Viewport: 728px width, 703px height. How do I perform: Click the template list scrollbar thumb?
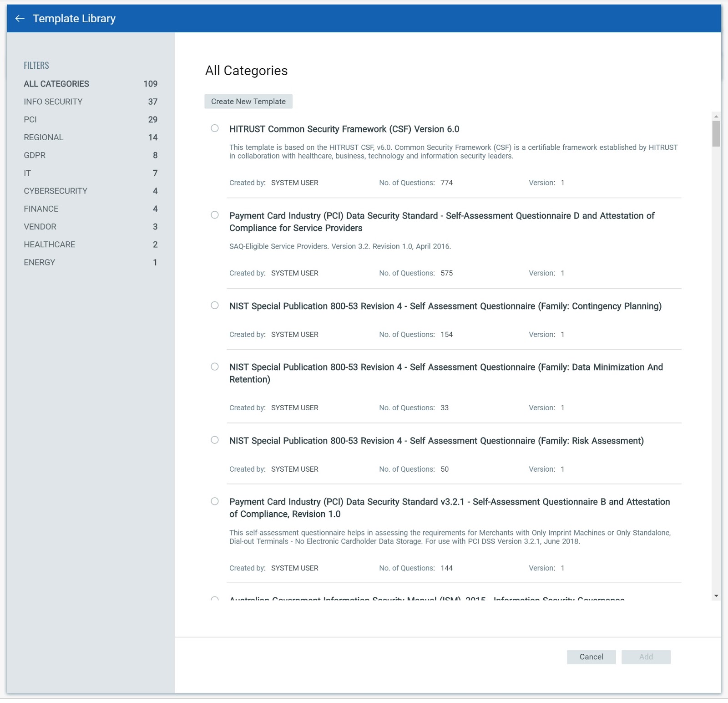tap(716, 133)
